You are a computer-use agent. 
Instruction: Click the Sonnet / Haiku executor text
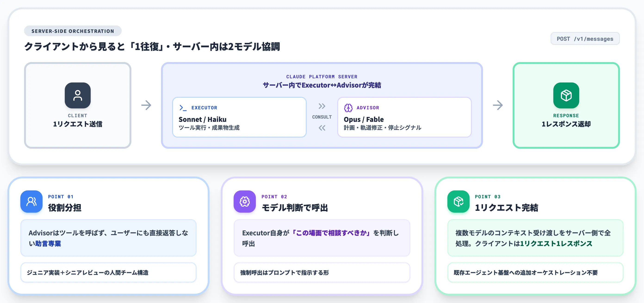tap(202, 119)
